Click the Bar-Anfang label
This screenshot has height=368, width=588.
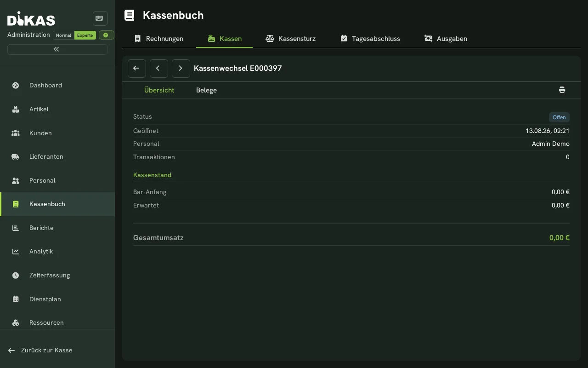150,192
